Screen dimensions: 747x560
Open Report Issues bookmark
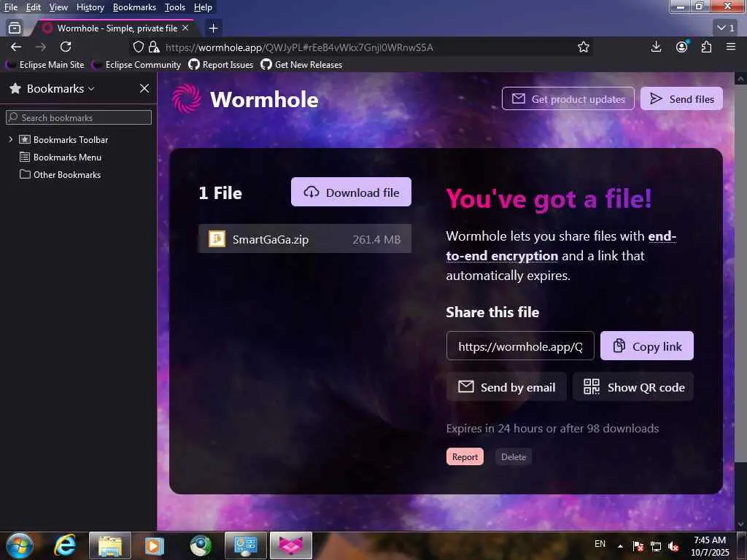coord(221,64)
